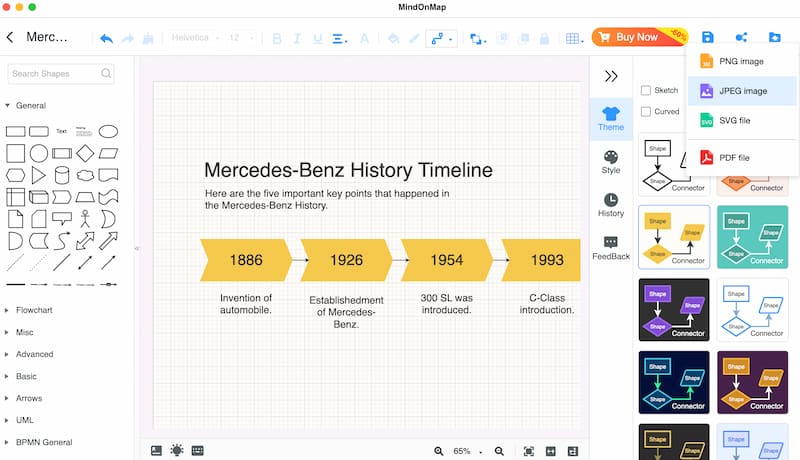Open the FeedBack tab
Screen dimensions: 800x460
[611, 248]
